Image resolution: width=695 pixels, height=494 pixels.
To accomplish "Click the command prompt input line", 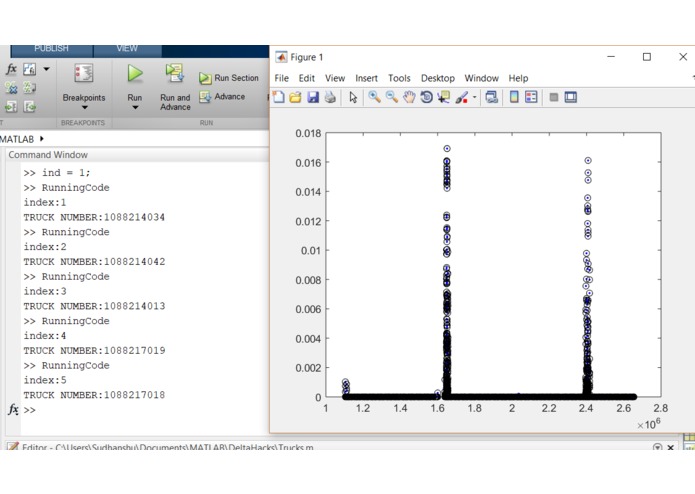I will (x=146, y=410).
